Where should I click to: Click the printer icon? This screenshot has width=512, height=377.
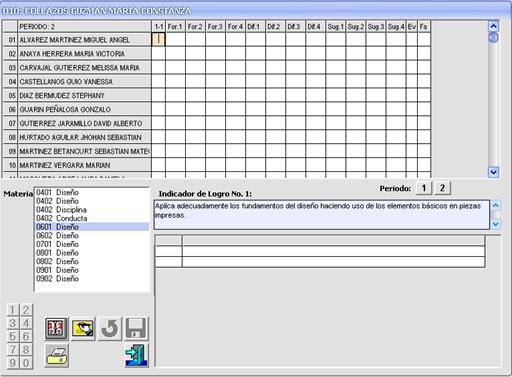56,355
